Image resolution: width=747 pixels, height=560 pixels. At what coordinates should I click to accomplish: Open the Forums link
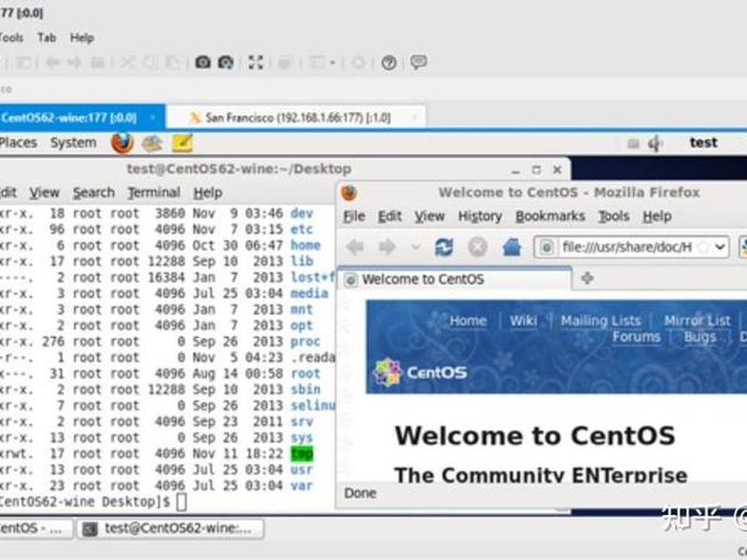[x=637, y=337]
